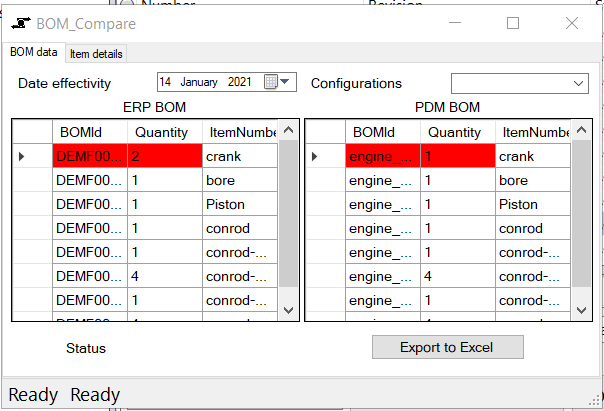604x411 pixels.
Task: Click the day value 14 in the date field
Action: coord(166,83)
